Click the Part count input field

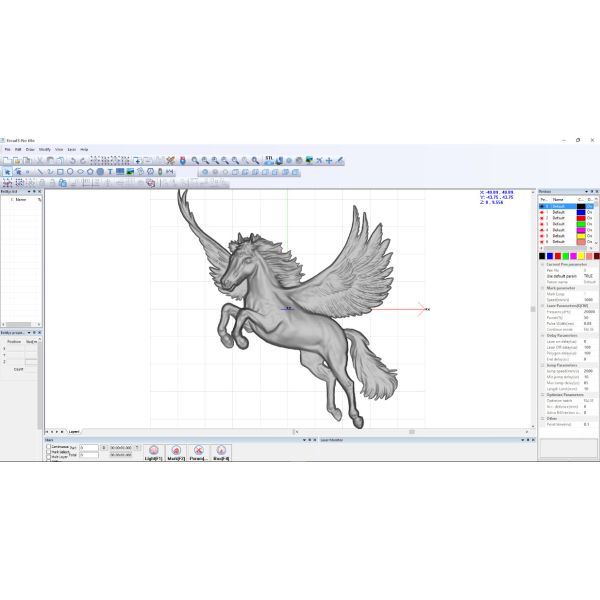pyautogui.click(x=89, y=447)
